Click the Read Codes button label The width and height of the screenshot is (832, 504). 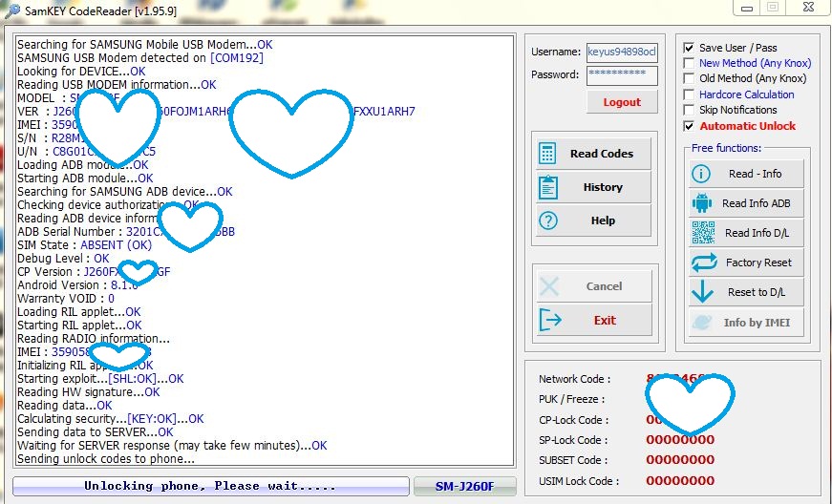point(602,154)
